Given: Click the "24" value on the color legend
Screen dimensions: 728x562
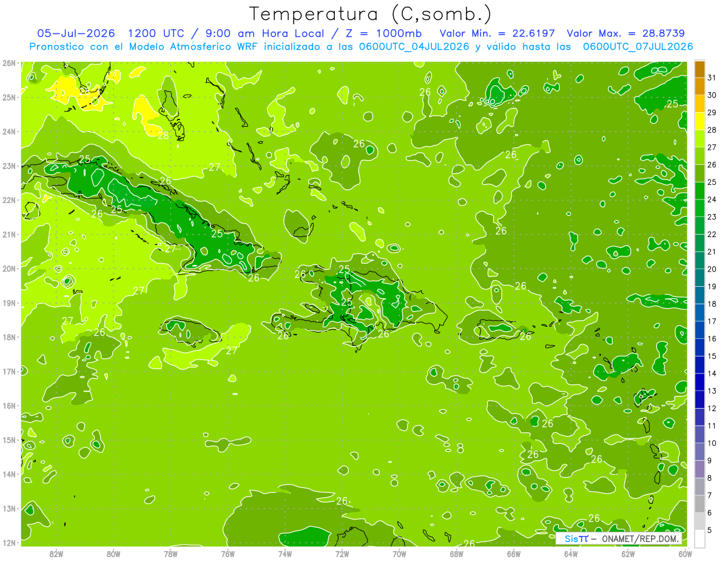Looking at the screenshot, I should click(x=712, y=199).
